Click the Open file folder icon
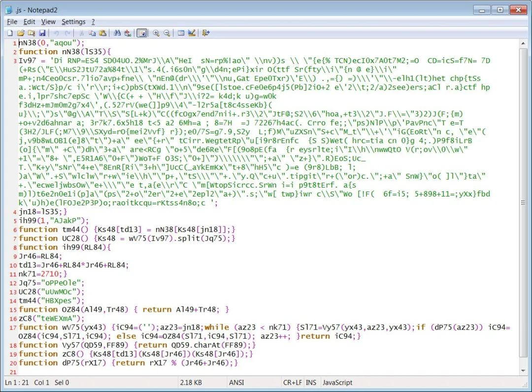The image size is (532, 392). tap(21, 33)
